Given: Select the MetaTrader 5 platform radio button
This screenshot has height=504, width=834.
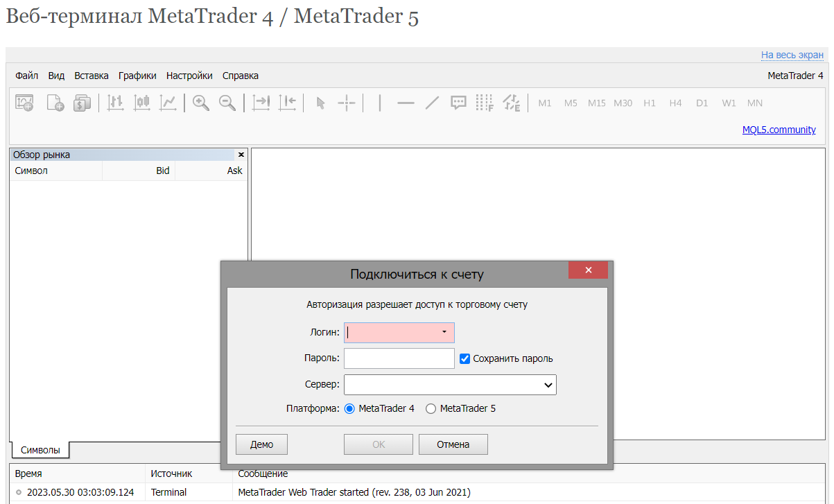Looking at the screenshot, I should point(431,408).
